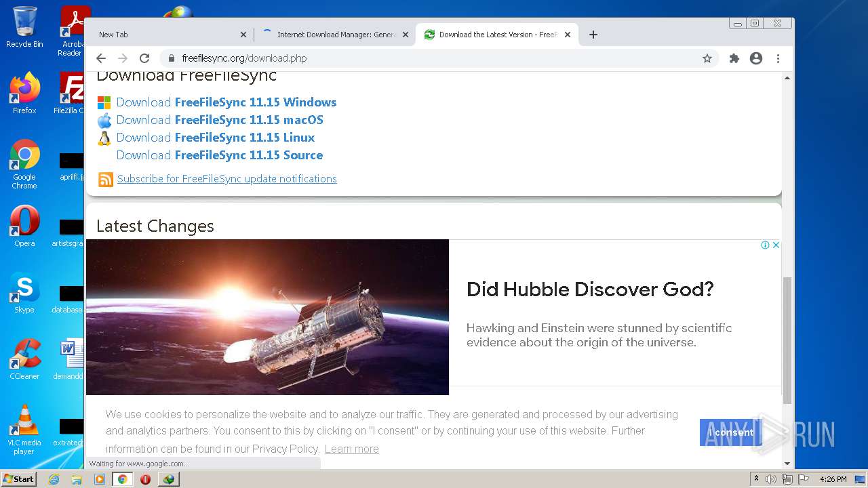868x488 pixels.
Task: Open the Recycle Bin desktop icon
Action: (x=24, y=28)
